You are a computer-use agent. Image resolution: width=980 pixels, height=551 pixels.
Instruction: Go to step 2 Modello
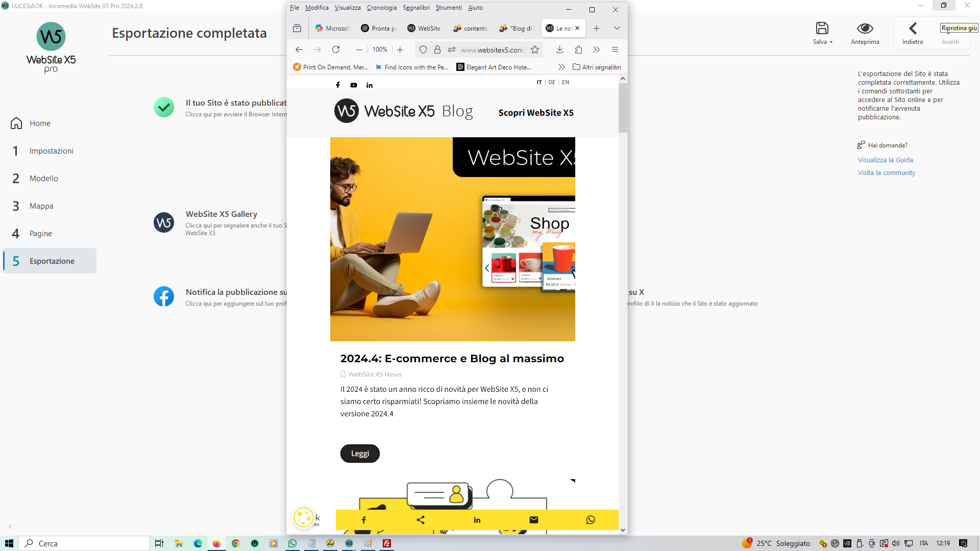(50, 179)
